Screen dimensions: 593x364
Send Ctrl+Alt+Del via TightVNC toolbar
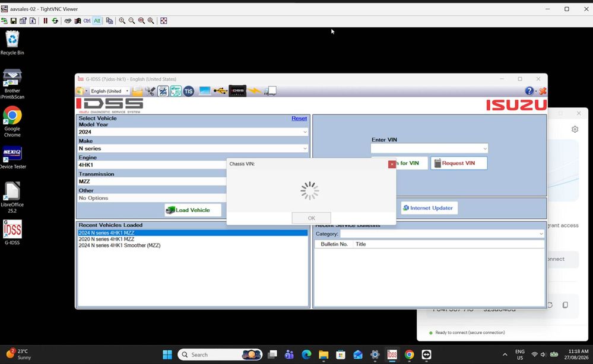tap(68, 21)
